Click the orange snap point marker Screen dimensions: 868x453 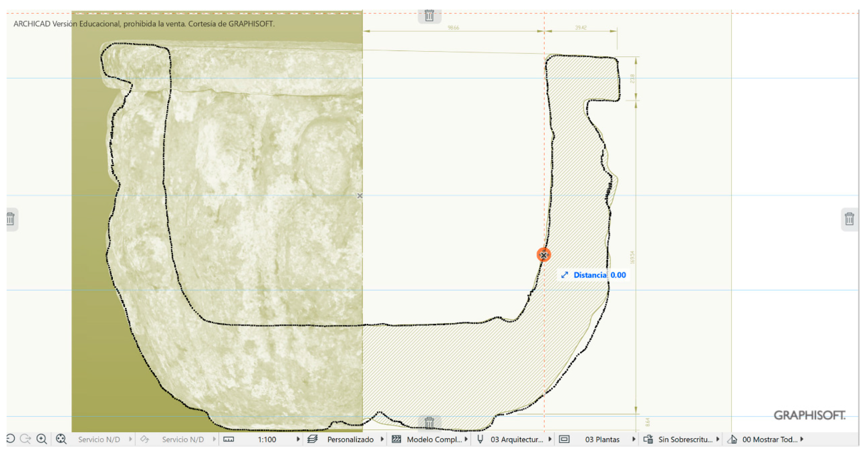[x=543, y=255]
